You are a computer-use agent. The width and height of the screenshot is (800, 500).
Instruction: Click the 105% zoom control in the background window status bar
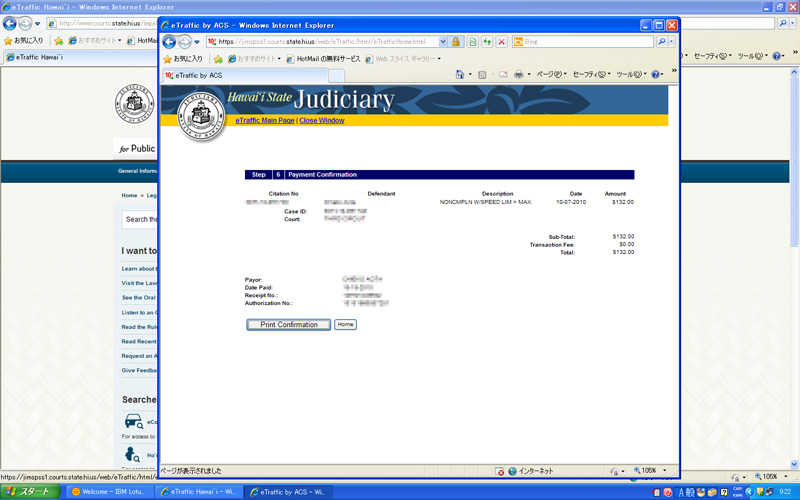(769, 477)
